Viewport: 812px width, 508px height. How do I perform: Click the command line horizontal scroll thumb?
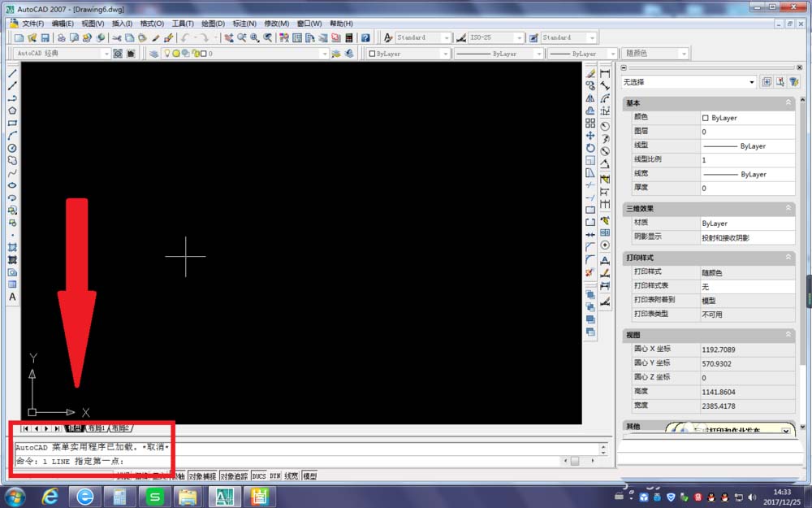(574, 461)
